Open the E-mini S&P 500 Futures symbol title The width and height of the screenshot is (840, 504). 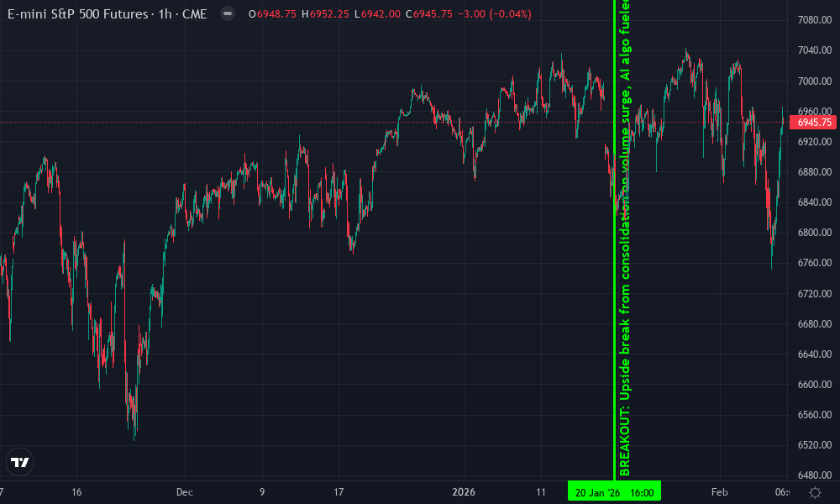click(108, 14)
